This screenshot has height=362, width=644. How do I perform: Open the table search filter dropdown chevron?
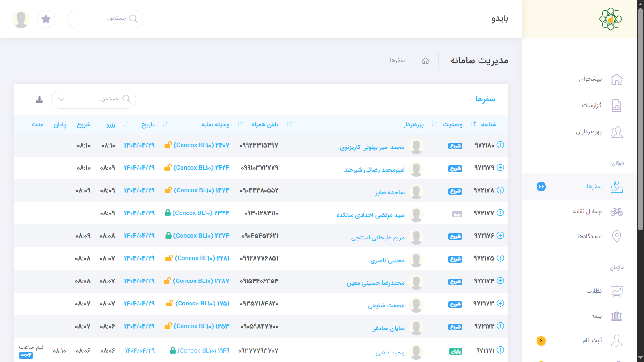tap(61, 99)
